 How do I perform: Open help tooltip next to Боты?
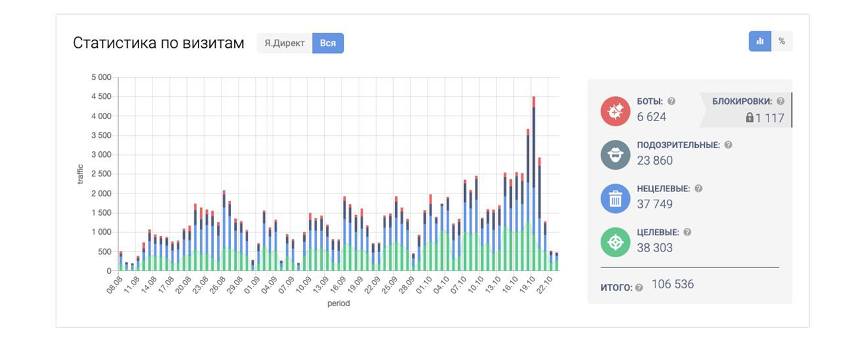(671, 101)
